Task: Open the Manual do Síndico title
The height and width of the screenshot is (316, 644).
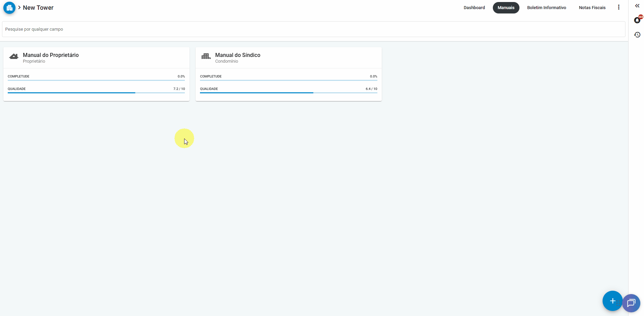Action: [x=238, y=55]
